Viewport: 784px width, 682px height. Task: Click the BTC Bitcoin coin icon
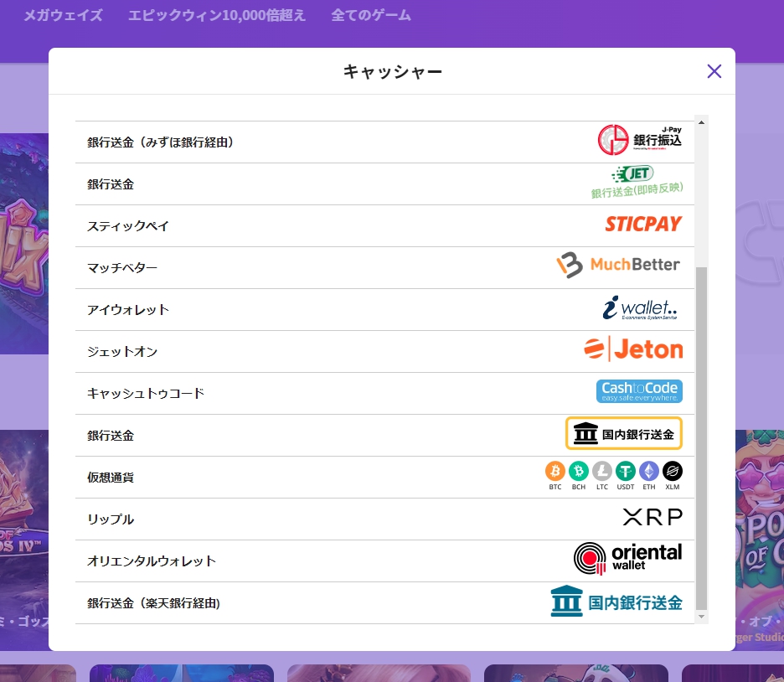tap(555, 471)
